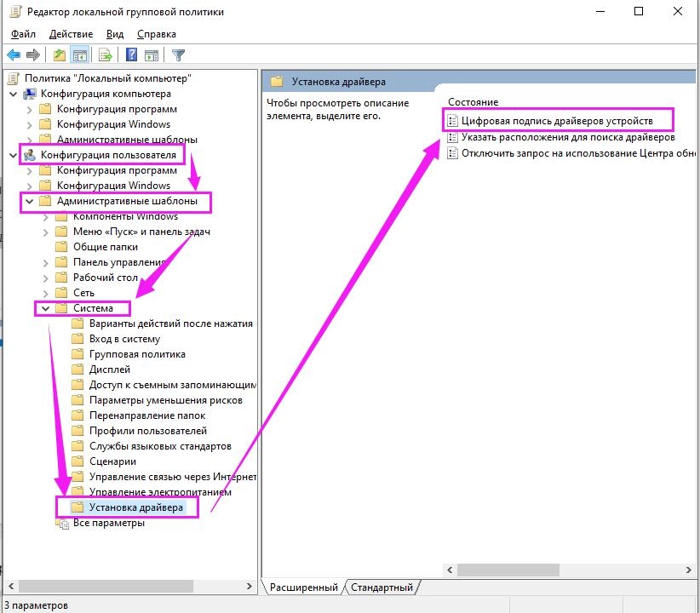
Task: Open the Вид menu
Action: click(x=115, y=34)
